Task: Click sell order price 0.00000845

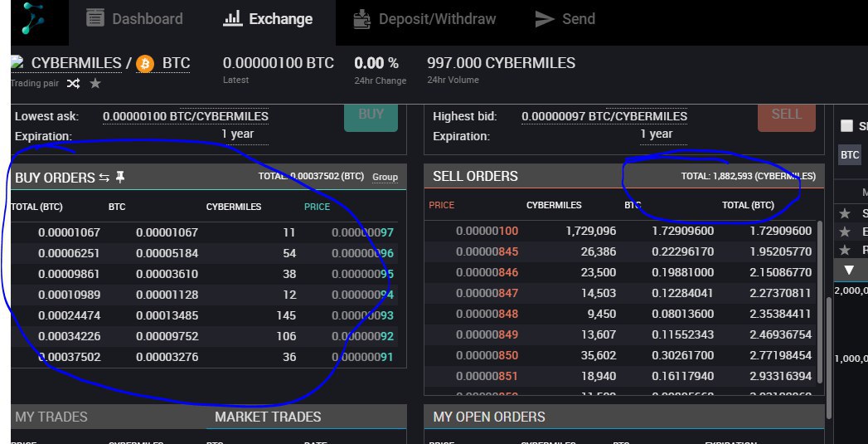Action: tap(487, 251)
